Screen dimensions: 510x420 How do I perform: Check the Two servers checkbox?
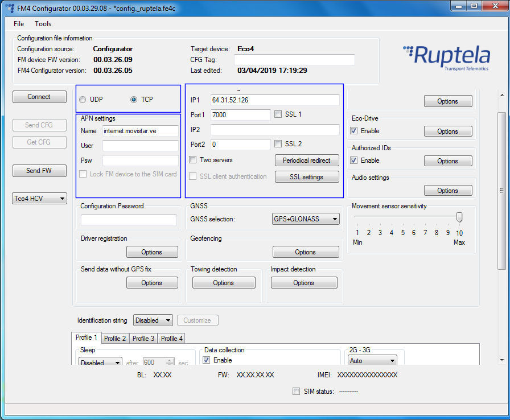192,160
